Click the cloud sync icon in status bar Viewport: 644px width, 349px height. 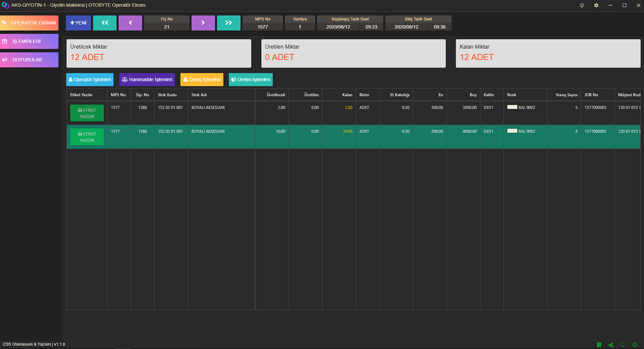(623, 344)
